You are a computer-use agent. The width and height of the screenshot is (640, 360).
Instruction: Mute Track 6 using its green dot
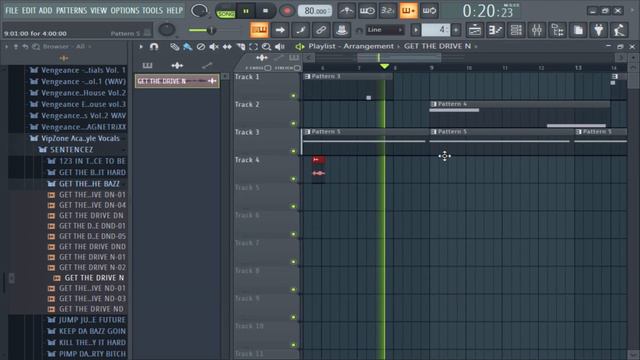click(x=293, y=234)
